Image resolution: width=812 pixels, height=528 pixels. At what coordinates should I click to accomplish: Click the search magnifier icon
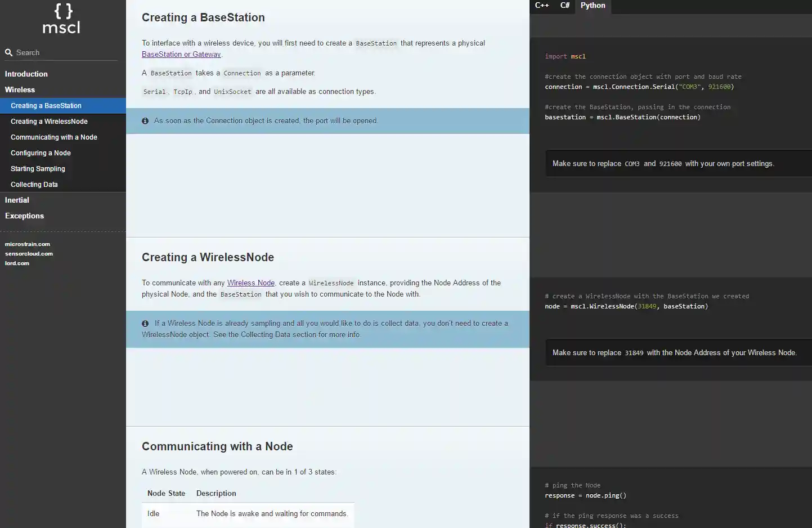pos(8,52)
